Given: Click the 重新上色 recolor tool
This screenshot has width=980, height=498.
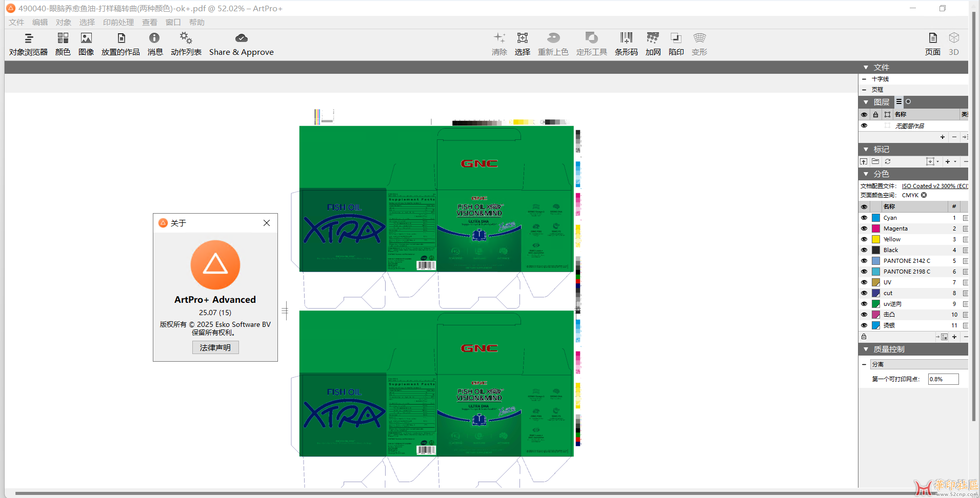Looking at the screenshot, I should coord(553,44).
